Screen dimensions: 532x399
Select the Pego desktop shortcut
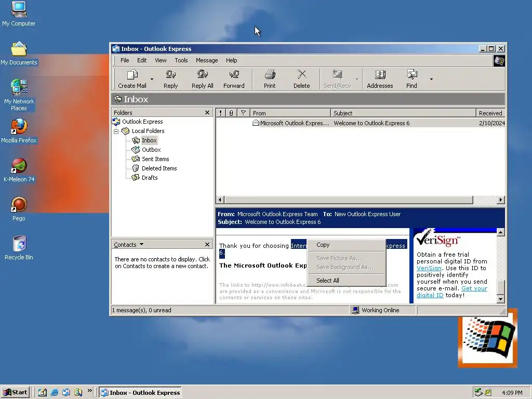click(x=19, y=209)
